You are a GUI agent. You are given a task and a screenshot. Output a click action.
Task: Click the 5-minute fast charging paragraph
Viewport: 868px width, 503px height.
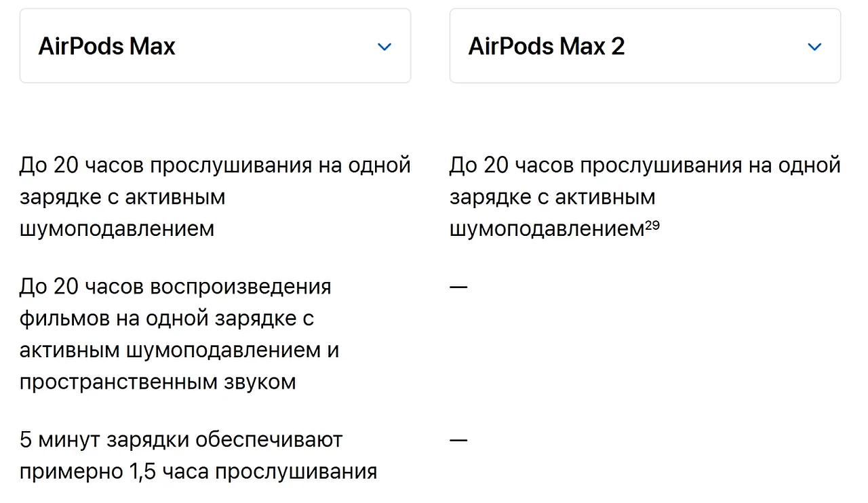[x=197, y=456]
